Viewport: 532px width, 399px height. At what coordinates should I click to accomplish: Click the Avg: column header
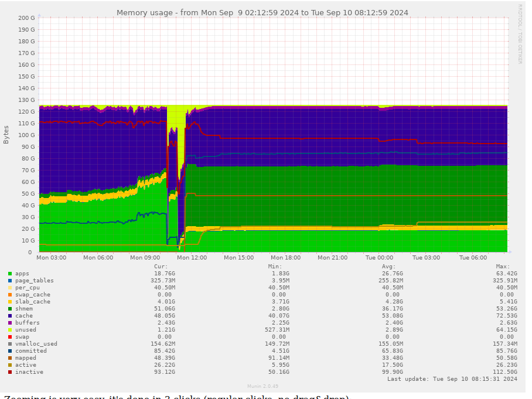point(389,267)
